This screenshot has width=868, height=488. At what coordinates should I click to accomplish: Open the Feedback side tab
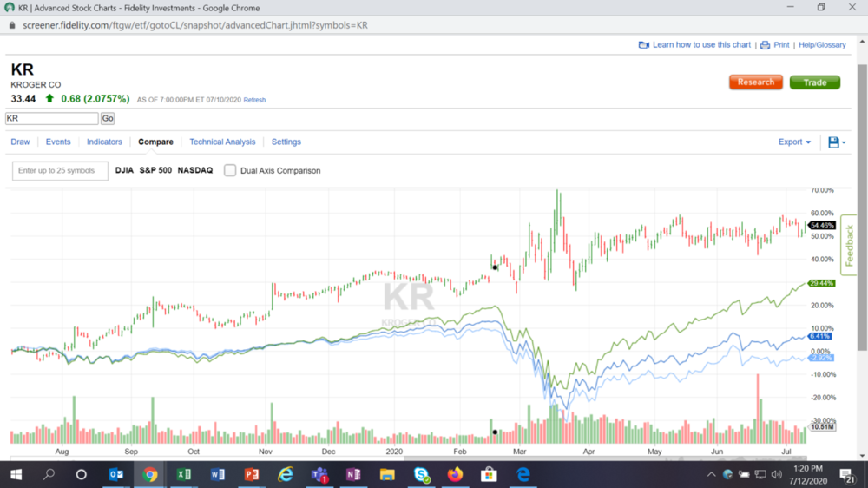coord(849,245)
